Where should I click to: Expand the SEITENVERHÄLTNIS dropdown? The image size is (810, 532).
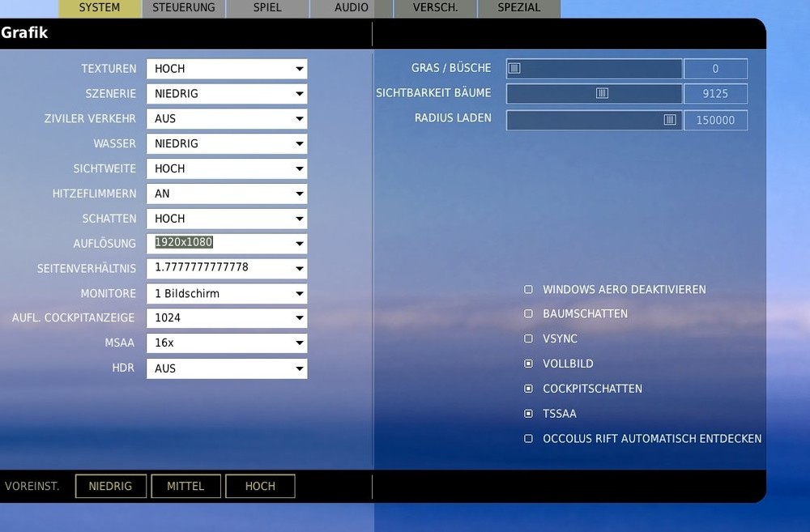coord(227,269)
